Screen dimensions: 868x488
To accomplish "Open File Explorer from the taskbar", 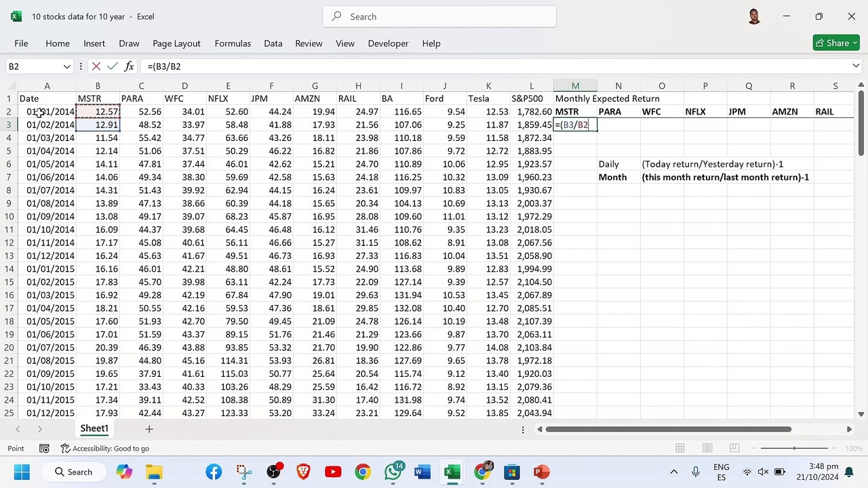I will (154, 472).
